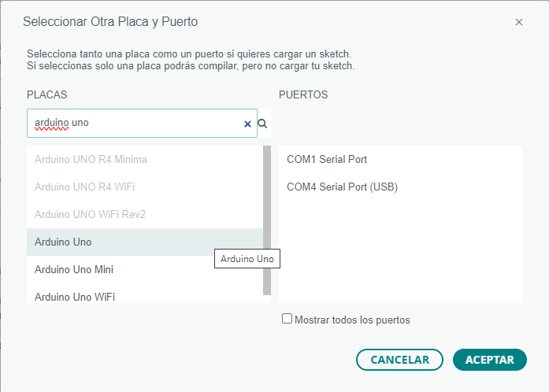Choose Arduino UNO R4 WiFi board

coord(84,187)
